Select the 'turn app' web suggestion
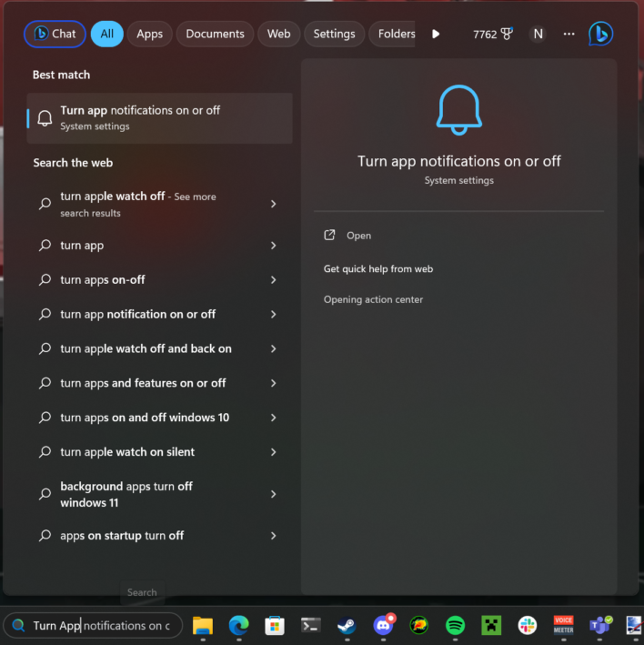 pos(159,246)
